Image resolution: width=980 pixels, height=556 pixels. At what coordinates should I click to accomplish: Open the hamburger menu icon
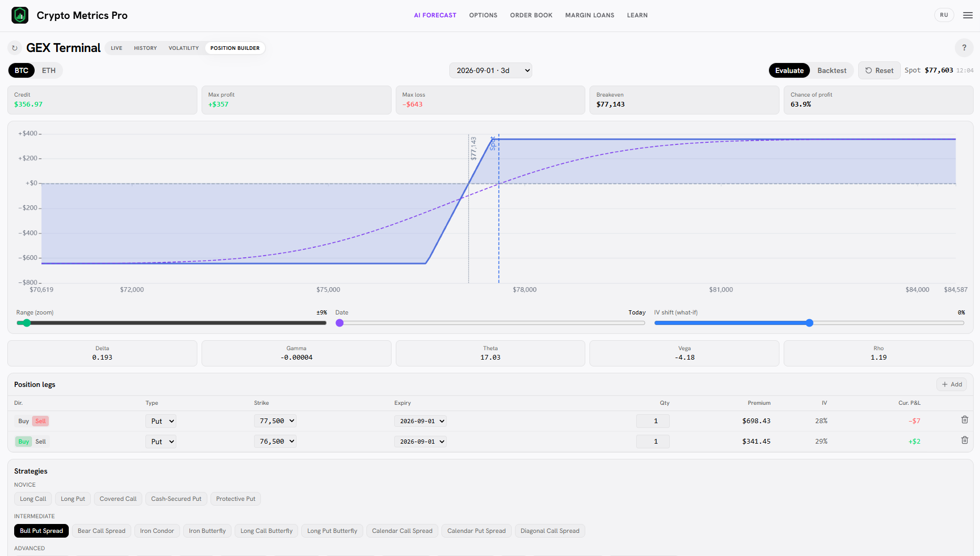tap(968, 15)
